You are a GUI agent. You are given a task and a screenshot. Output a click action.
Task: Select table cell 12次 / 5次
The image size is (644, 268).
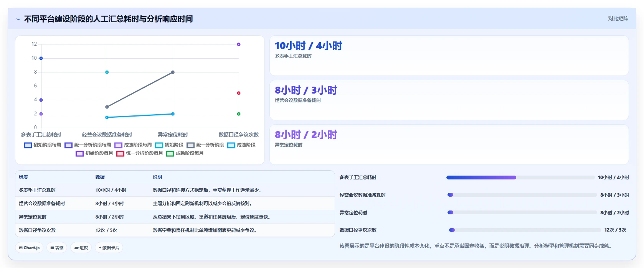click(x=106, y=230)
